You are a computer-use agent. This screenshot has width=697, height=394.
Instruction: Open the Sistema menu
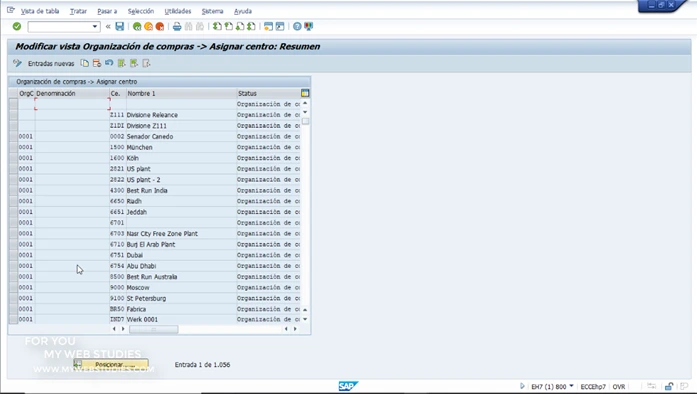(212, 11)
